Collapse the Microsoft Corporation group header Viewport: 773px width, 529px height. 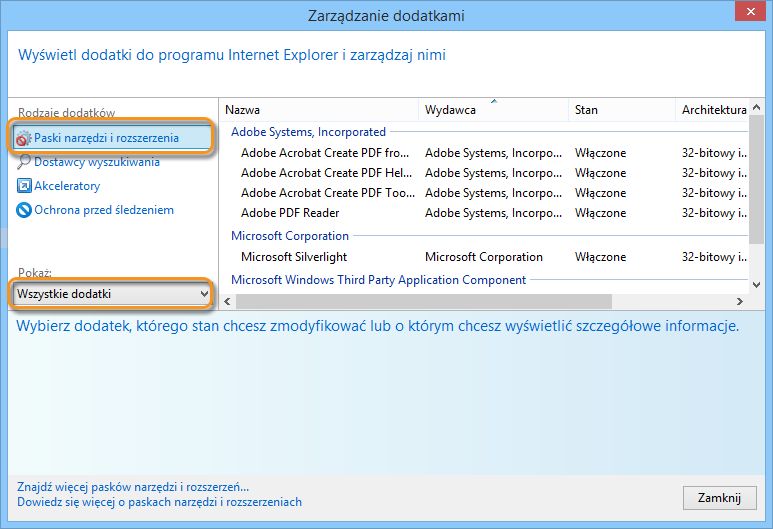point(290,236)
